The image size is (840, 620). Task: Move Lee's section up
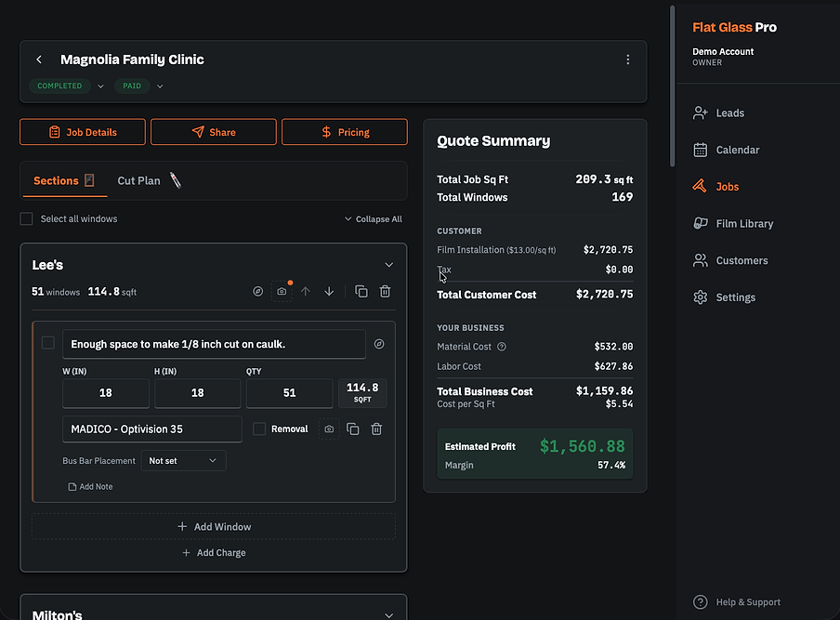[306, 292]
